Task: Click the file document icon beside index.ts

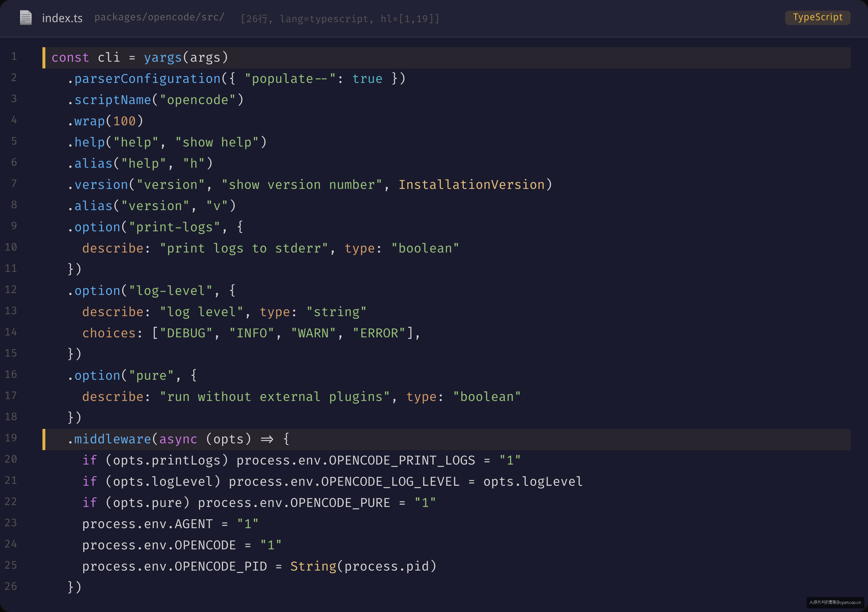Action: [26, 18]
